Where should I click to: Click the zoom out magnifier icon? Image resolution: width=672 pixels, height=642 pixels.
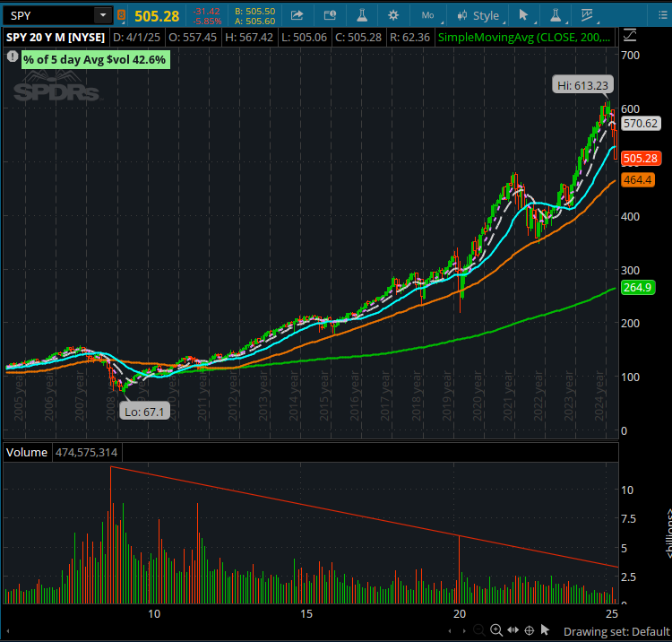[478, 630]
